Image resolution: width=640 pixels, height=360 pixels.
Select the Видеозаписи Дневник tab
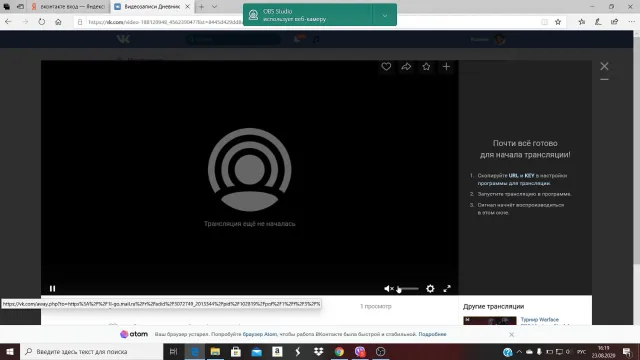[152, 7]
